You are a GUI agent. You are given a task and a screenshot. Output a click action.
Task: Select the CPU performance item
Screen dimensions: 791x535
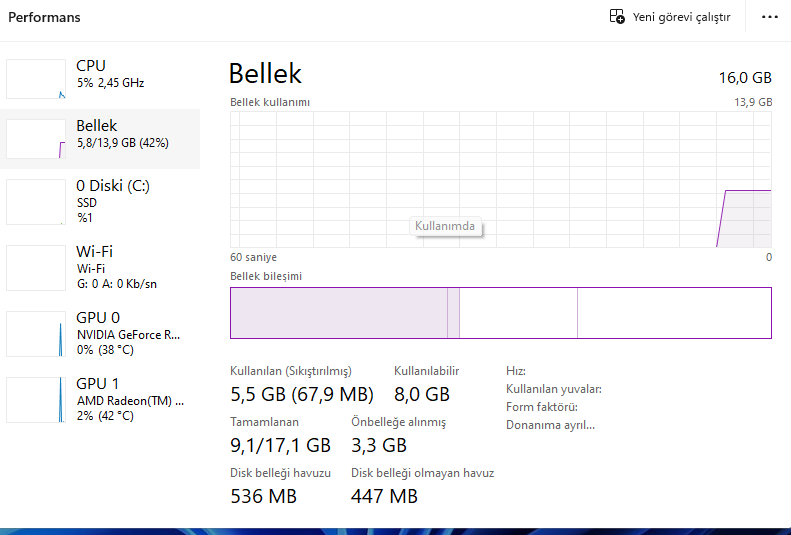(x=110, y=74)
